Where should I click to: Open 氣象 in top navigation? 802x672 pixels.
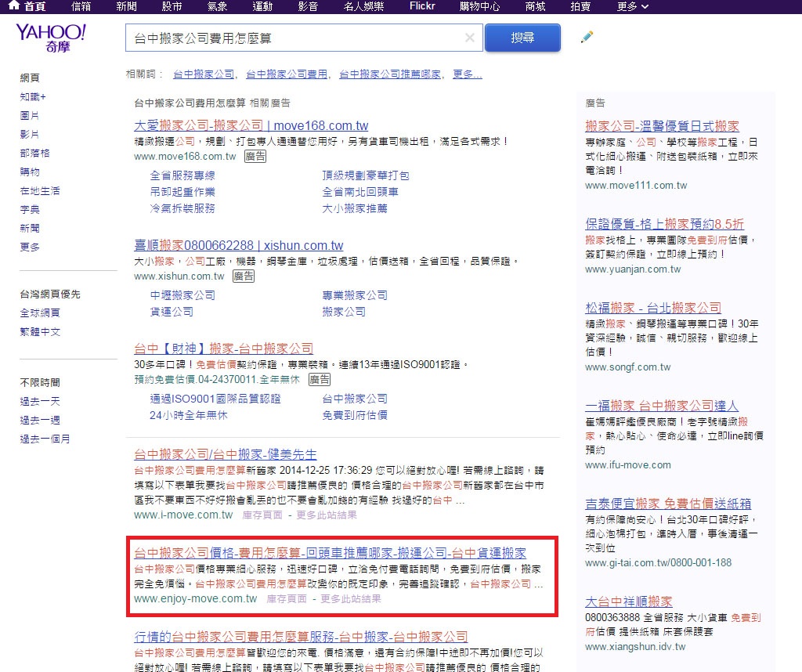218,6
